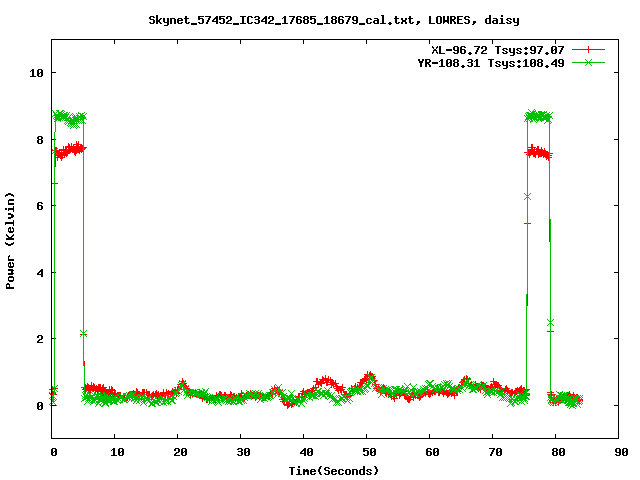Select legend entry "YR-108.31 Tsys:108.49"

491,63
